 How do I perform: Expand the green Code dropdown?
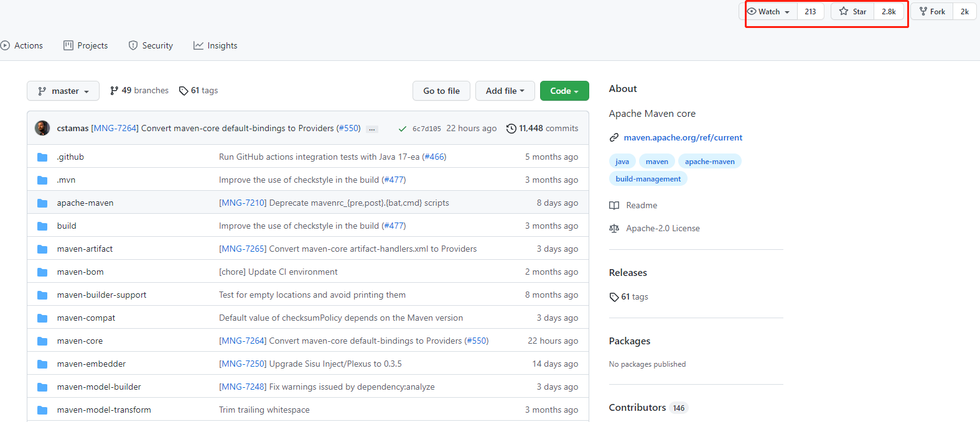pyautogui.click(x=564, y=91)
